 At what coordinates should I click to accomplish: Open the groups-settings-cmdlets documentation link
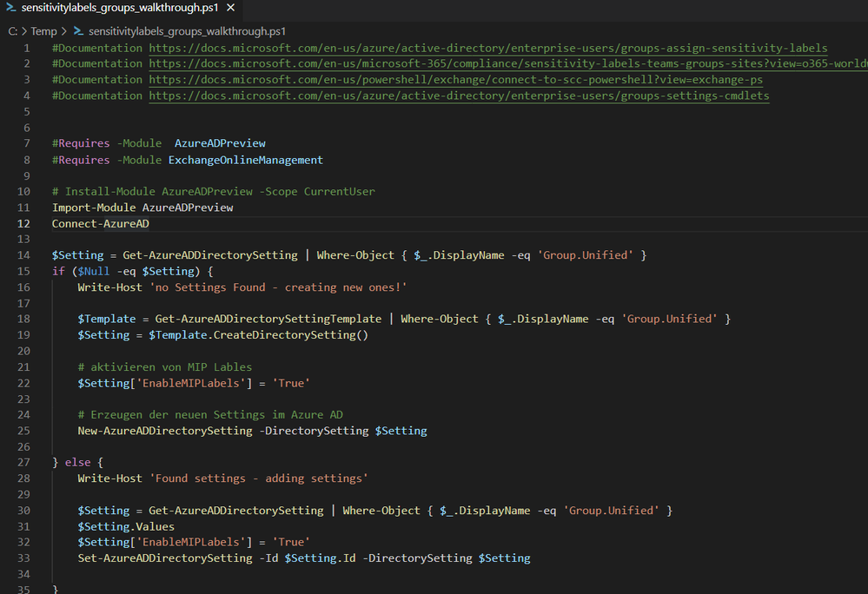(459, 96)
